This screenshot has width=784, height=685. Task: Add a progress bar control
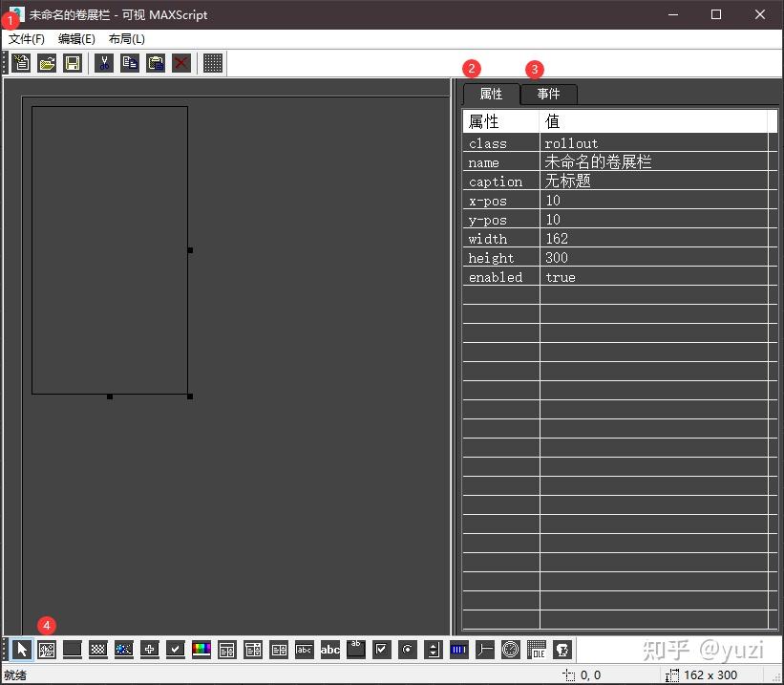[x=458, y=650]
